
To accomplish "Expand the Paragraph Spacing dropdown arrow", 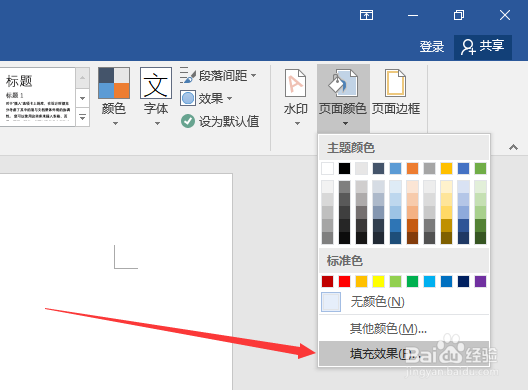I will pos(254,75).
